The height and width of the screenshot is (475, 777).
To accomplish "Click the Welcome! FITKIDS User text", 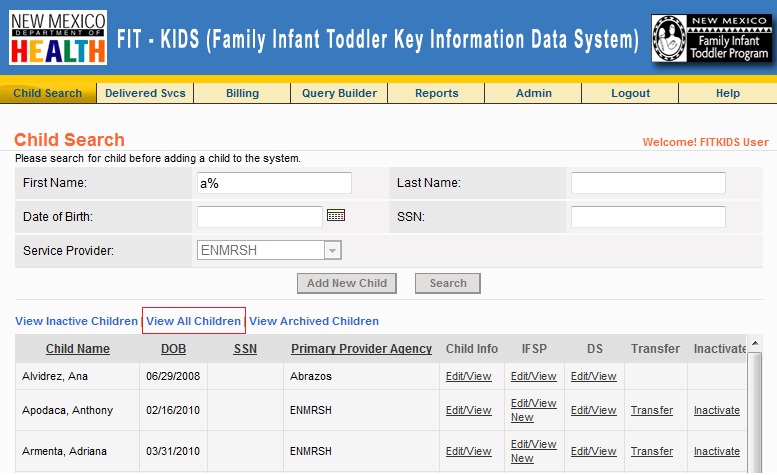I will 705,142.
